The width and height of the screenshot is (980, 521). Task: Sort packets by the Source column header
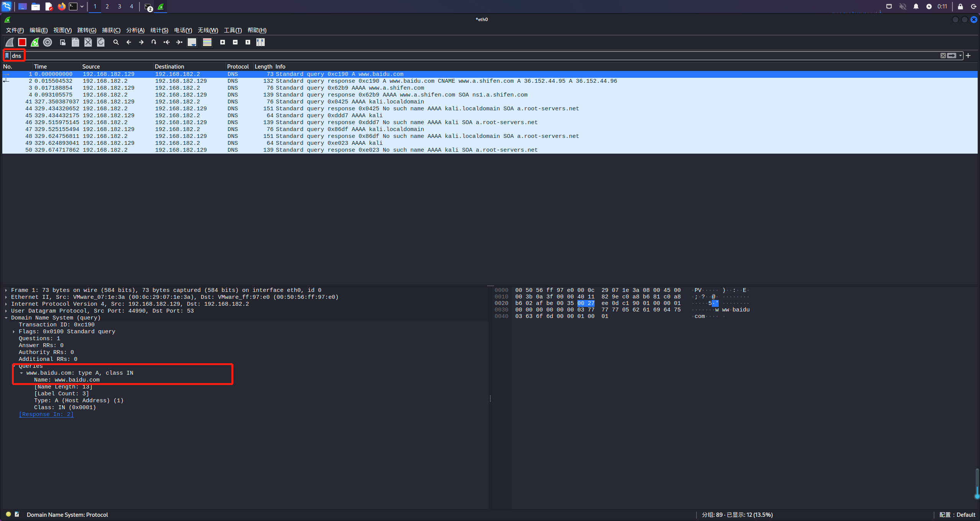(x=117, y=67)
